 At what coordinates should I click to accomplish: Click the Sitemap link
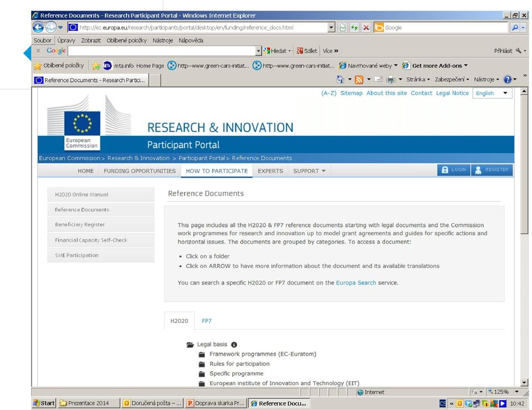pyautogui.click(x=351, y=93)
